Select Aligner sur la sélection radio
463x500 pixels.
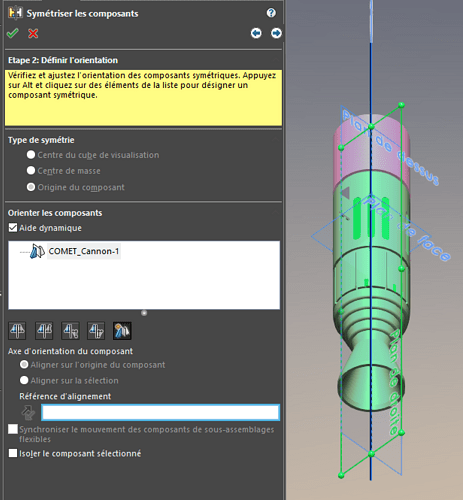[24, 380]
